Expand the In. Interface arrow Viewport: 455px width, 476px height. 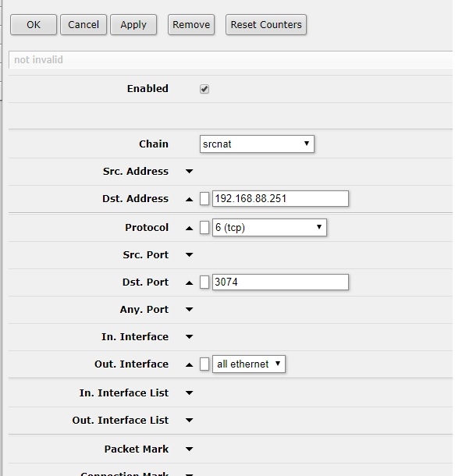tap(189, 336)
